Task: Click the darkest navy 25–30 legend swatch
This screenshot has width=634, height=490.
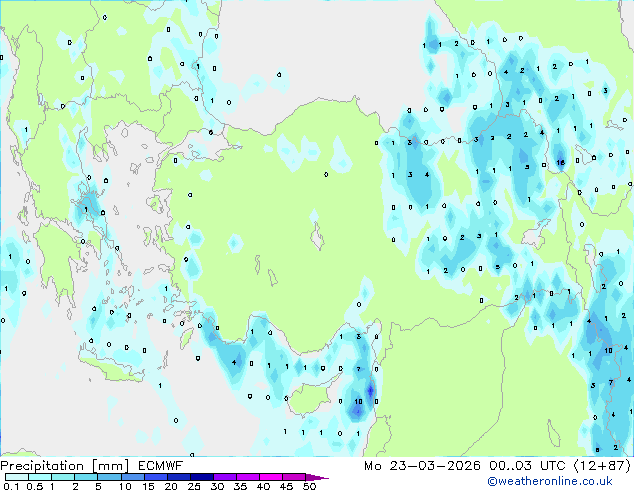Action: (201, 477)
